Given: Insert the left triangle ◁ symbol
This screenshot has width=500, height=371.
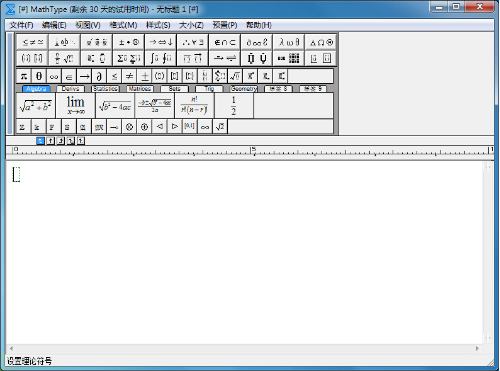Looking at the screenshot, I should tap(159, 127).
